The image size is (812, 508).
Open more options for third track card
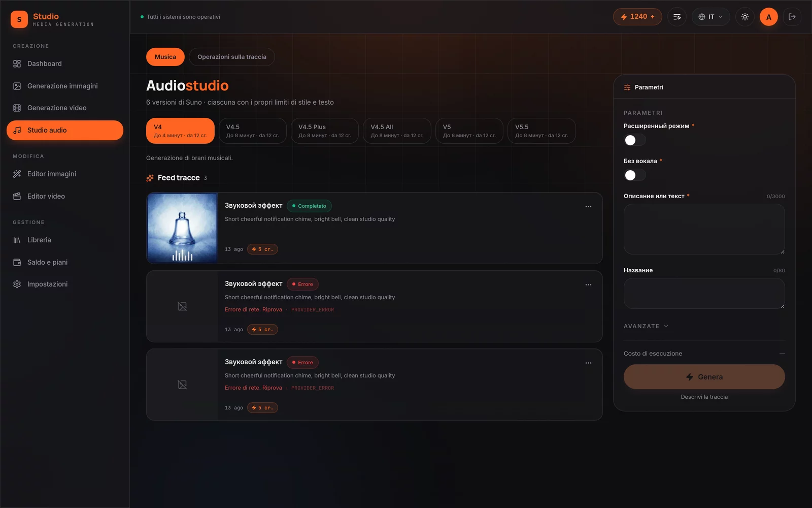click(588, 363)
